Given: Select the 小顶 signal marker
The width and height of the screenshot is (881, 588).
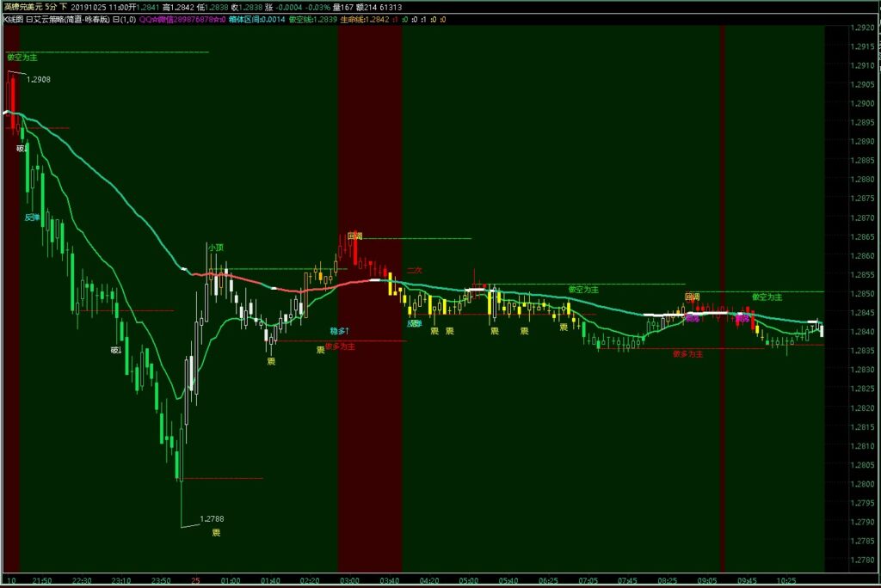Looking at the screenshot, I should click(x=215, y=248).
